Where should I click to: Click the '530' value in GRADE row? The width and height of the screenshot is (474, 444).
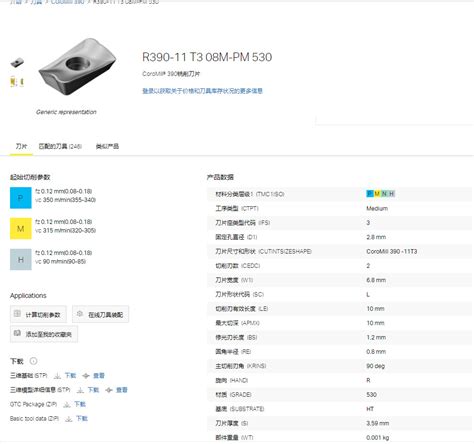(x=371, y=395)
